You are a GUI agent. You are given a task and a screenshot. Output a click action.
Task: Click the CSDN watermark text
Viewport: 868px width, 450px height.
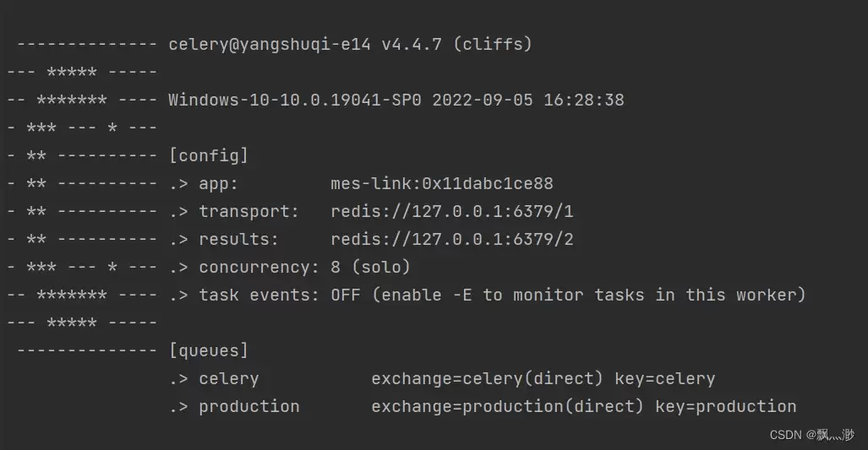(x=812, y=435)
